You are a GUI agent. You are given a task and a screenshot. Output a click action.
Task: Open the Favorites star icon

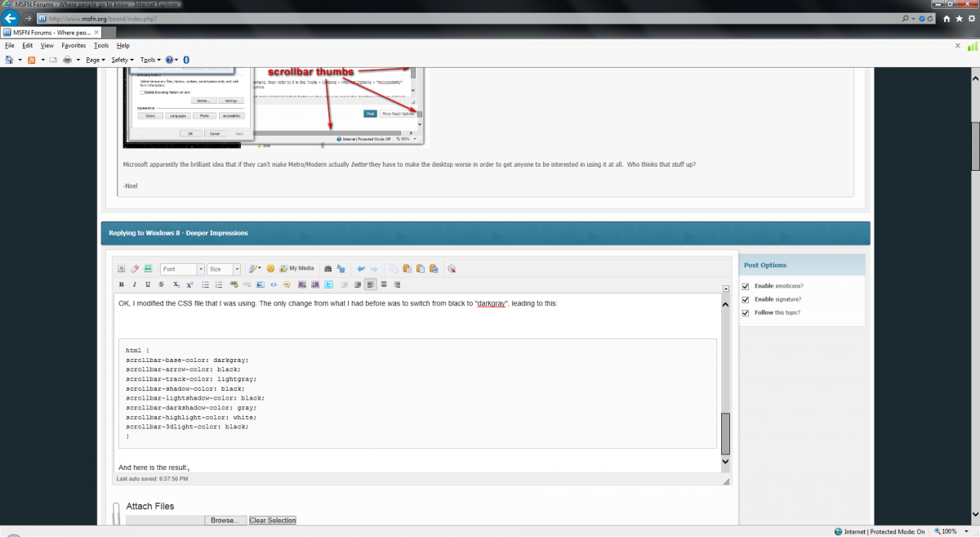(x=958, y=18)
